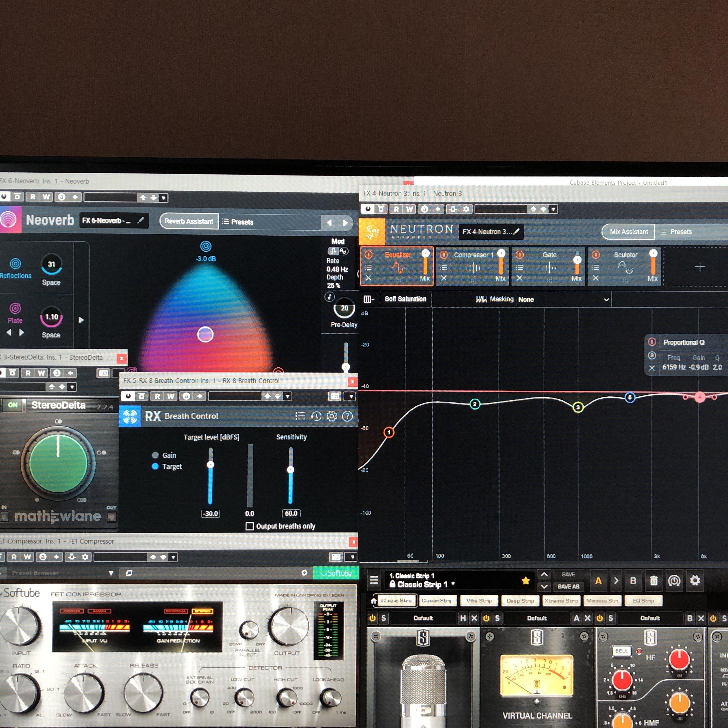Bypass Equalizer module power button
The image size is (728, 728).
tap(369, 255)
